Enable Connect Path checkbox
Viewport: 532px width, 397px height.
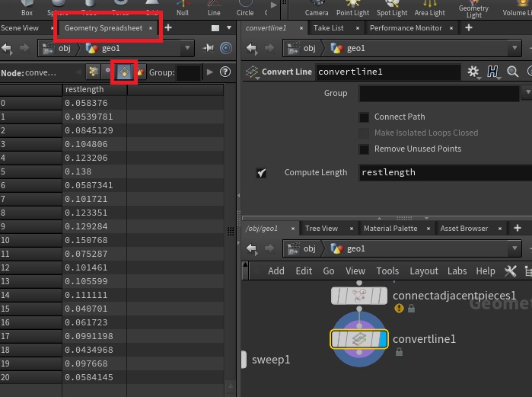pos(364,117)
